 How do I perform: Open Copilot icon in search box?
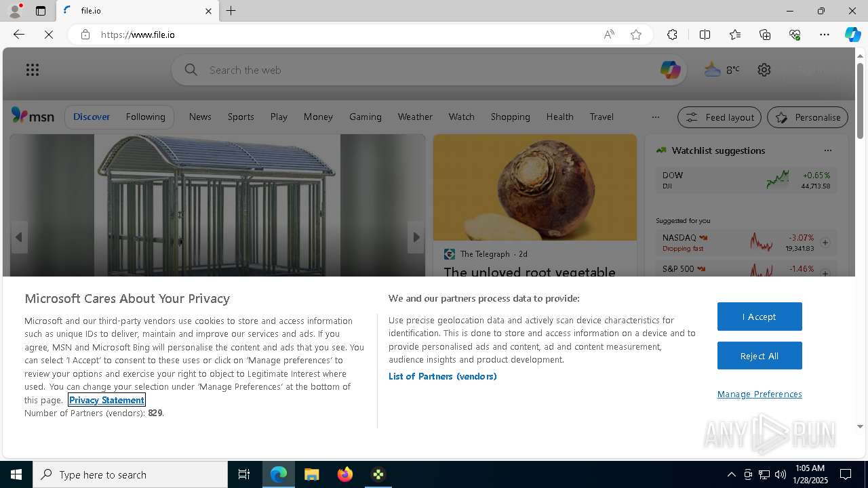click(x=670, y=70)
